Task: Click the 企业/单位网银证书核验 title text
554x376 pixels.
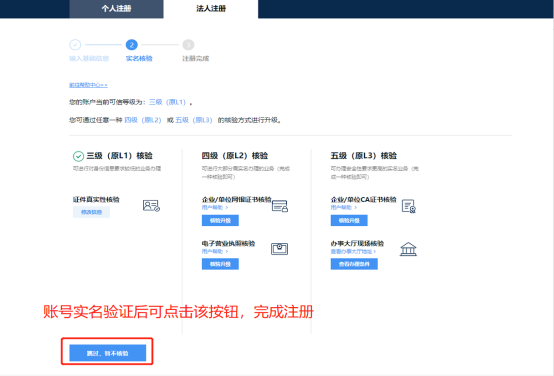Action: click(237, 200)
